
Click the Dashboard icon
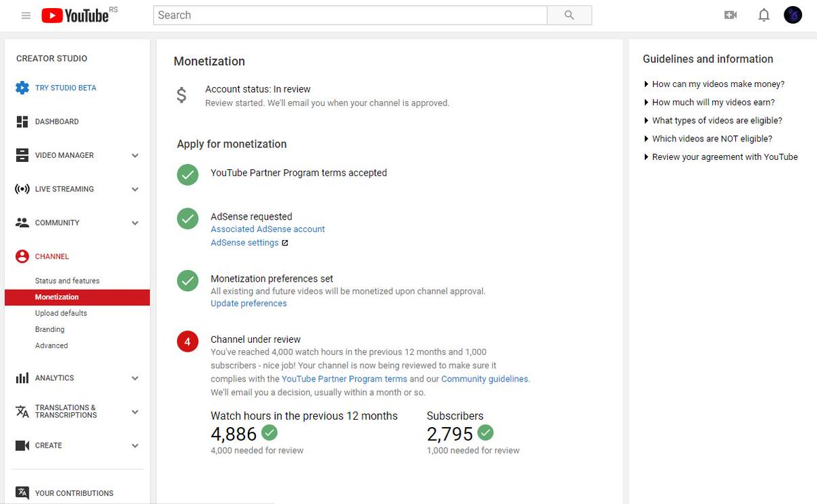[22, 122]
